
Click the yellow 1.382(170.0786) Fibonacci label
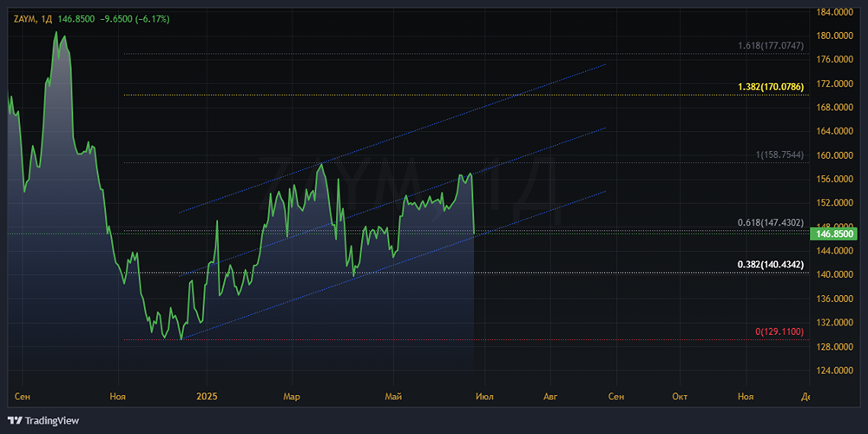(771, 87)
